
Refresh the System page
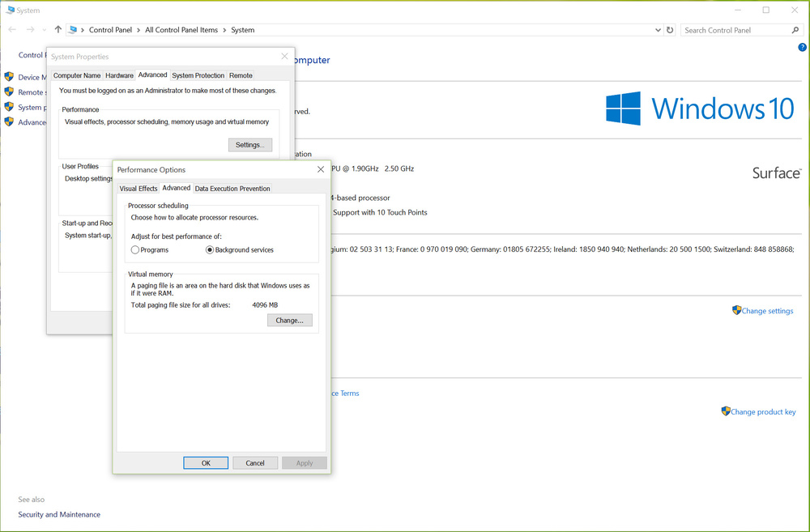pos(670,30)
